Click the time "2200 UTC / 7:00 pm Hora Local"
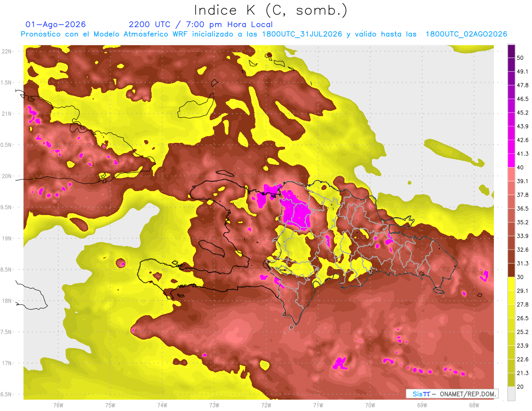The width and height of the screenshot is (532, 411). (201, 25)
